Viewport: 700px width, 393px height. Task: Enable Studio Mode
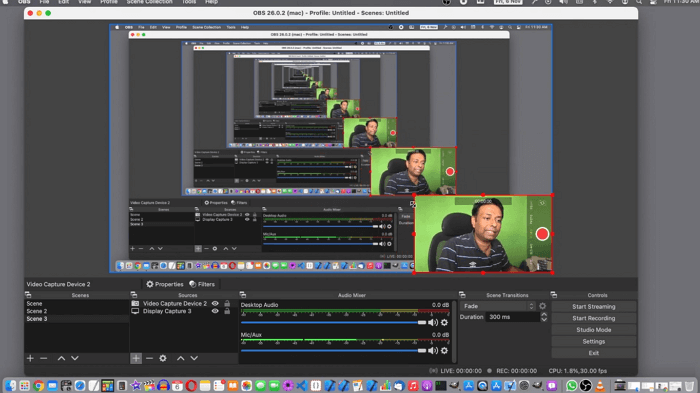tap(594, 330)
